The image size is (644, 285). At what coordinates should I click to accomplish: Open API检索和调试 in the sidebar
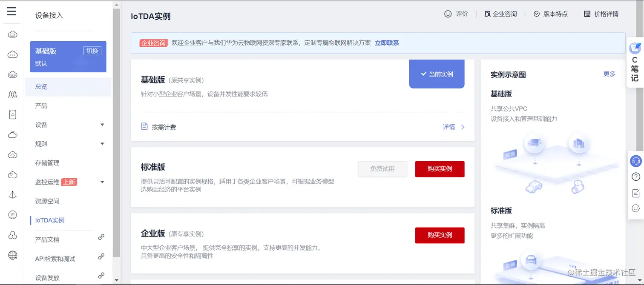coord(55,259)
